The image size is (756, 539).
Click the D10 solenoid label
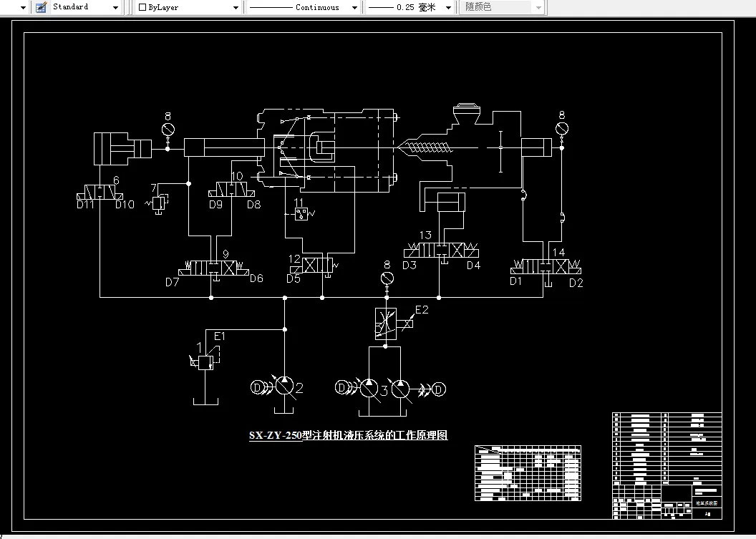point(125,205)
